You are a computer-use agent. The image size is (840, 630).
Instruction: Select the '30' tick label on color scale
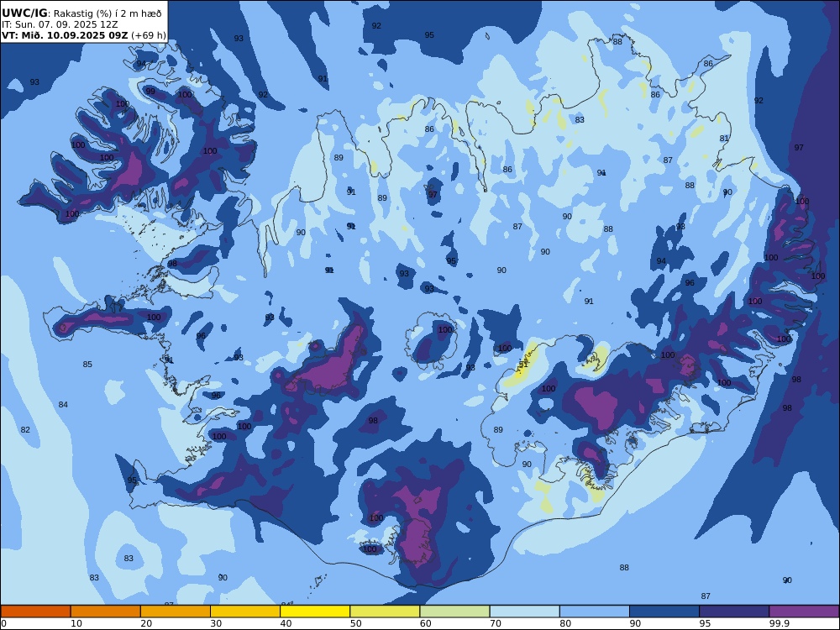(216, 623)
